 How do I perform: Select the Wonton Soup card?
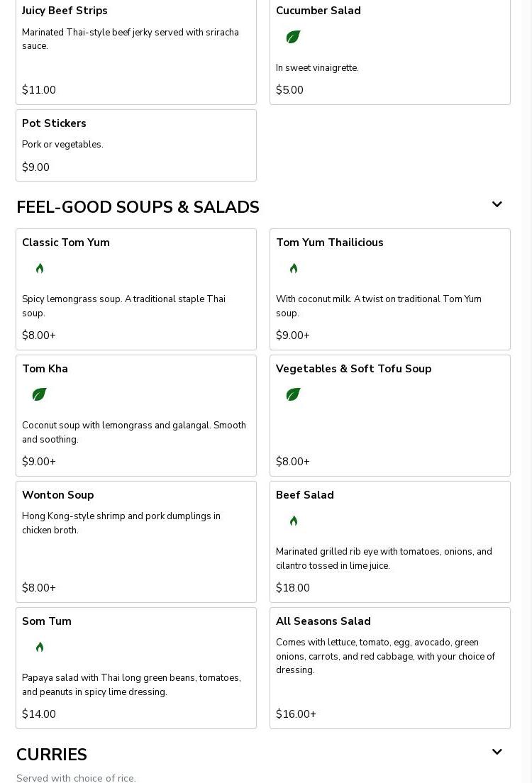point(136,542)
